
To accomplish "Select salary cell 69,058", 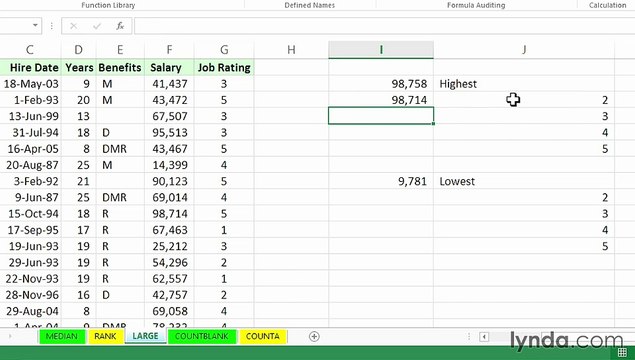I will tap(169, 311).
